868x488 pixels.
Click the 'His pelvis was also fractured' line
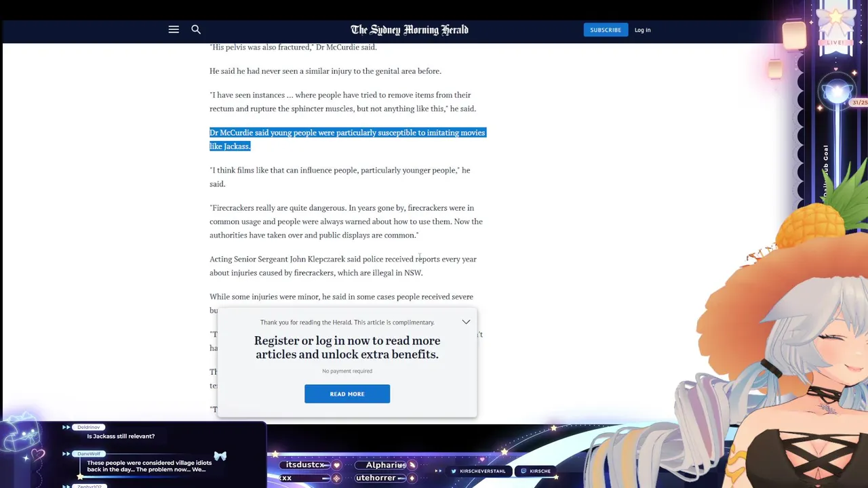(293, 47)
